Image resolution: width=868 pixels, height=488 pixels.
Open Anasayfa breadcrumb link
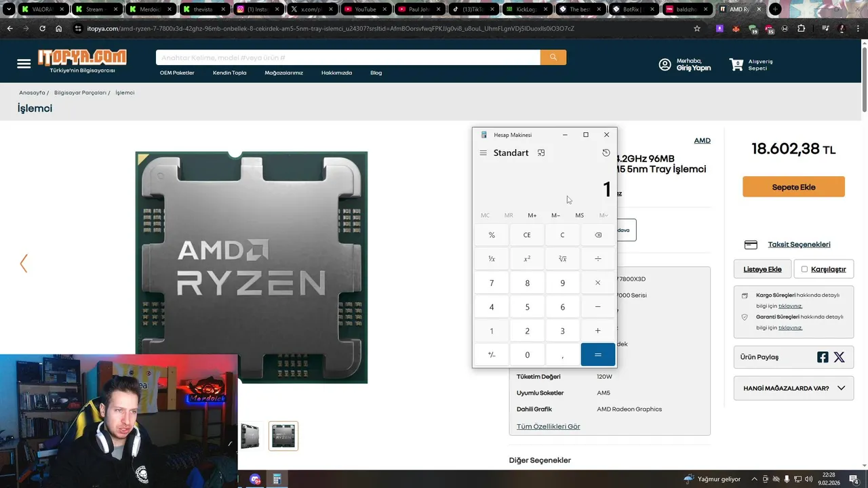(32, 92)
